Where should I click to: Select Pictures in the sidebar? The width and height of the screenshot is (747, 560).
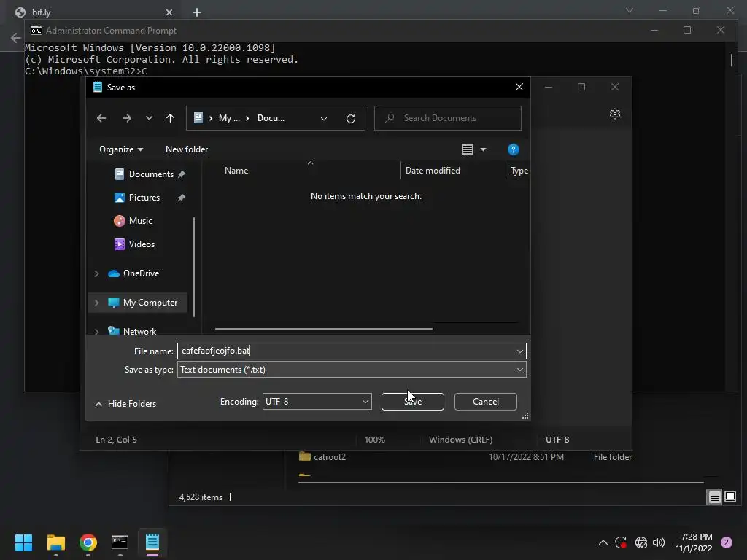coord(144,198)
